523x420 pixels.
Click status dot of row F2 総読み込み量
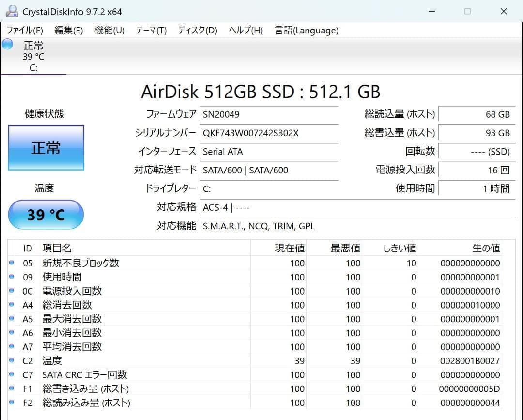pos(11,403)
